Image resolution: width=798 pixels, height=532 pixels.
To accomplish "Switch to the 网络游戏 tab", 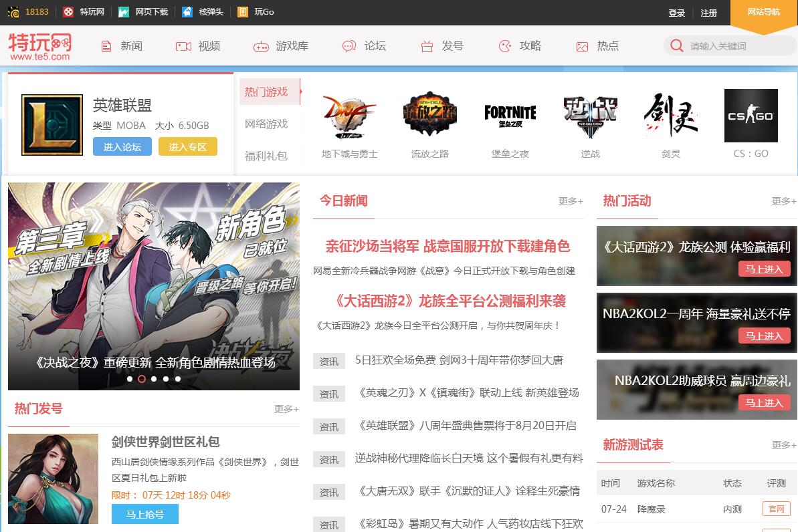I will 266,124.
